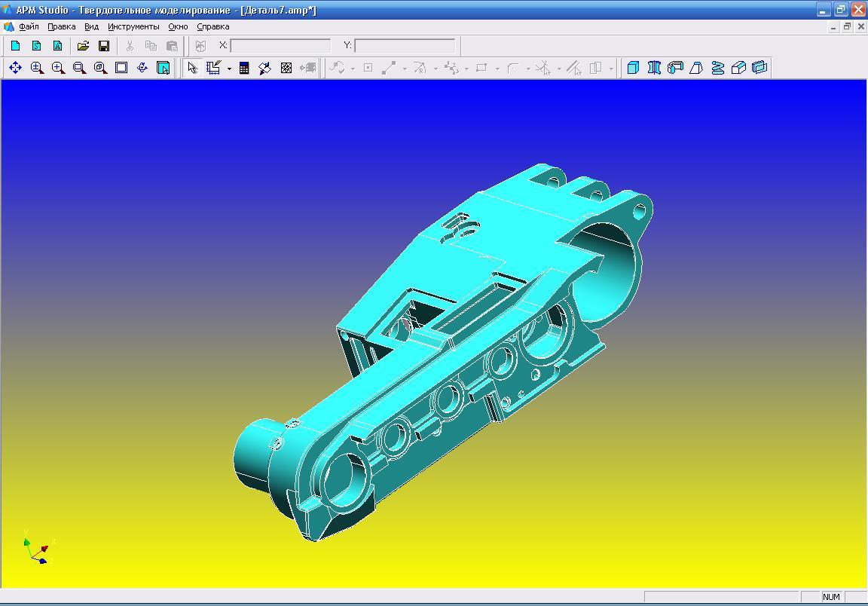Click the new document icon marked A
This screenshot has width=868, height=606.
pyautogui.click(x=57, y=46)
